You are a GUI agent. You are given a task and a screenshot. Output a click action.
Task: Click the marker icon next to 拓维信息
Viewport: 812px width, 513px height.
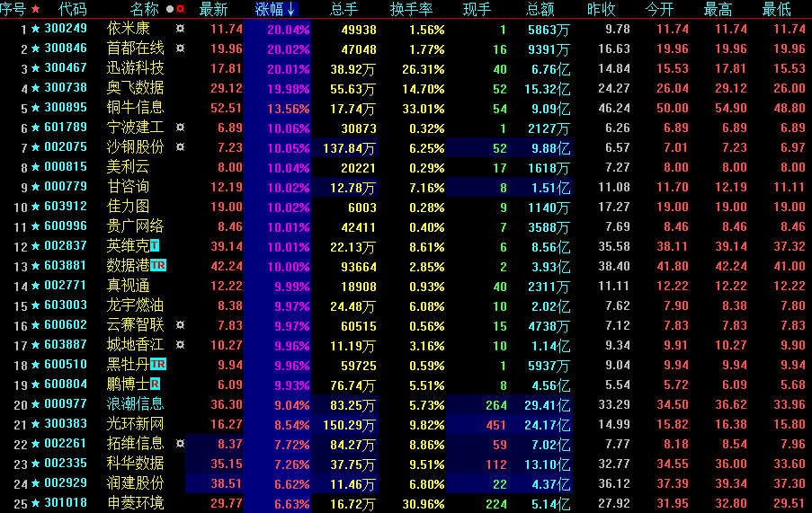coord(180,443)
